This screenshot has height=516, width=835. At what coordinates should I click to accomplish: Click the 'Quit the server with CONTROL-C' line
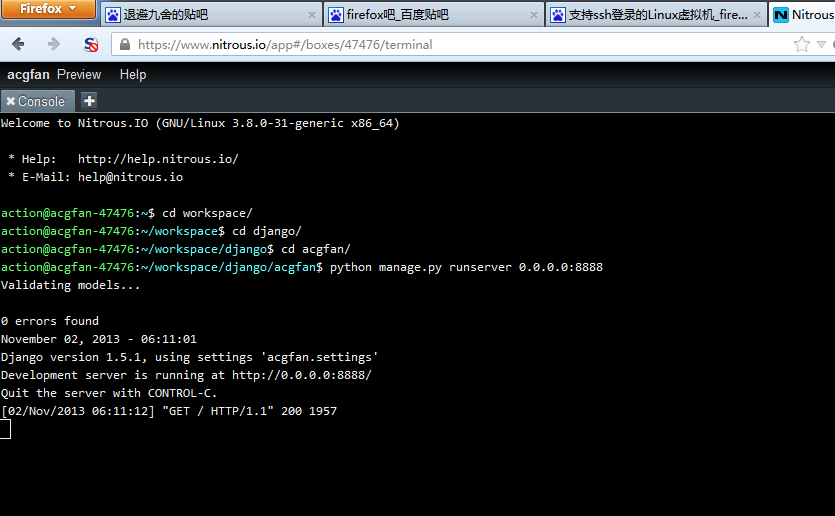(x=109, y=394)
